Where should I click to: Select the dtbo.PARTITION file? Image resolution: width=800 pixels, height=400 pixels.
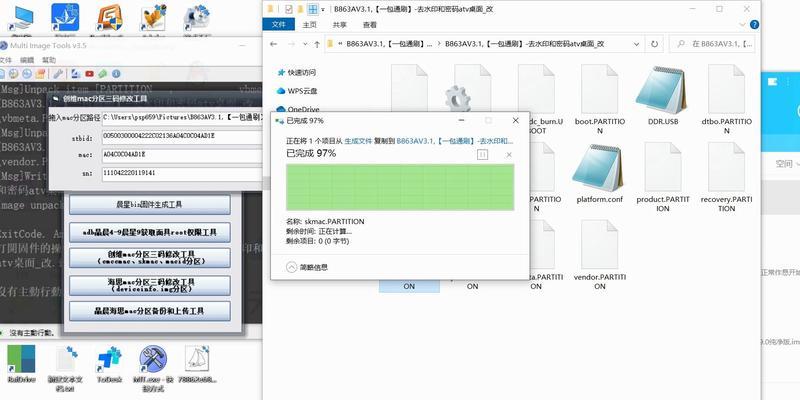point(727,100)
